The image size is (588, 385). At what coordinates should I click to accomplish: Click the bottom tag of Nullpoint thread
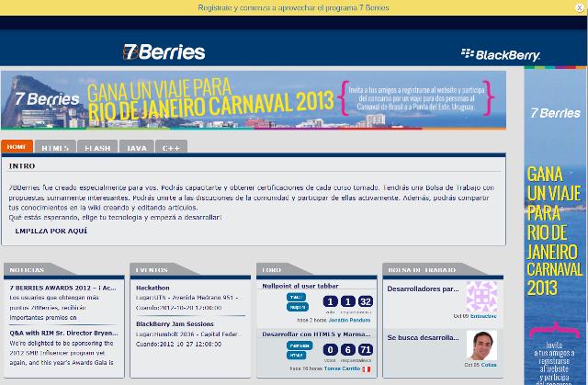[298, 307]
